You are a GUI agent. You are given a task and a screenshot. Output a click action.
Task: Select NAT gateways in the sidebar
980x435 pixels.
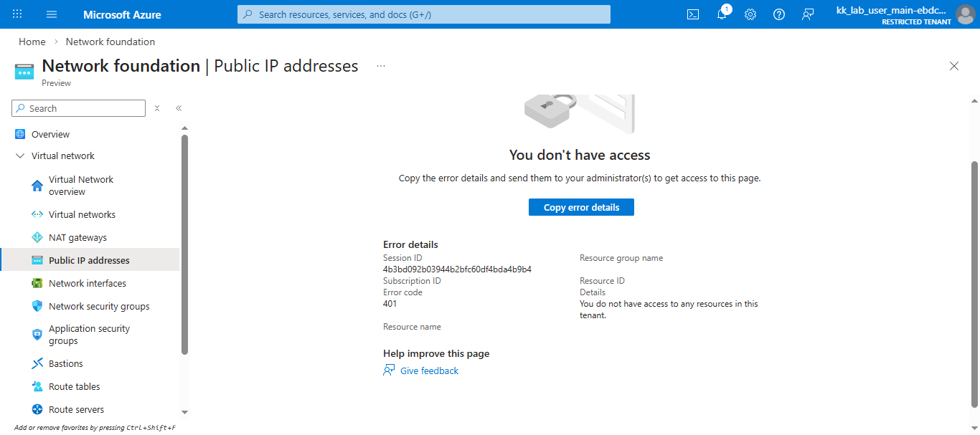click(x=77, y=238)
